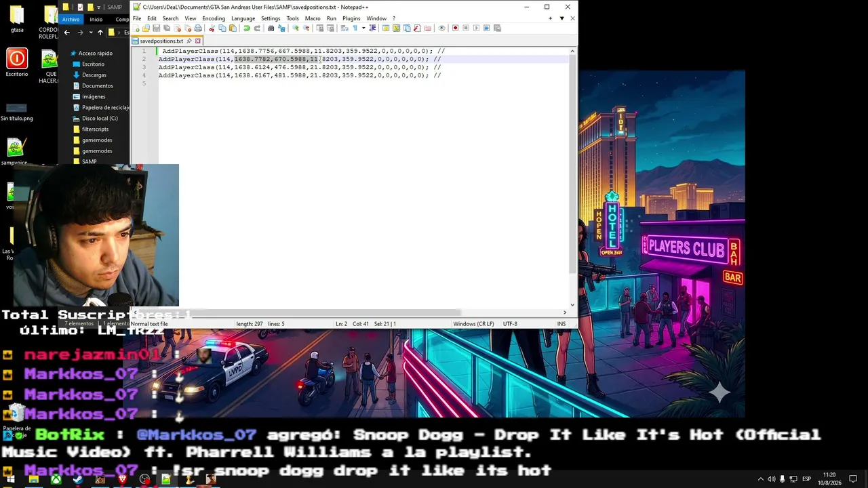The height and width of the screenshot is (488, 868).
Task: Expand Explorer quick access toolbar dropdown
Action: pyautogui.click(x=99, y=7)
